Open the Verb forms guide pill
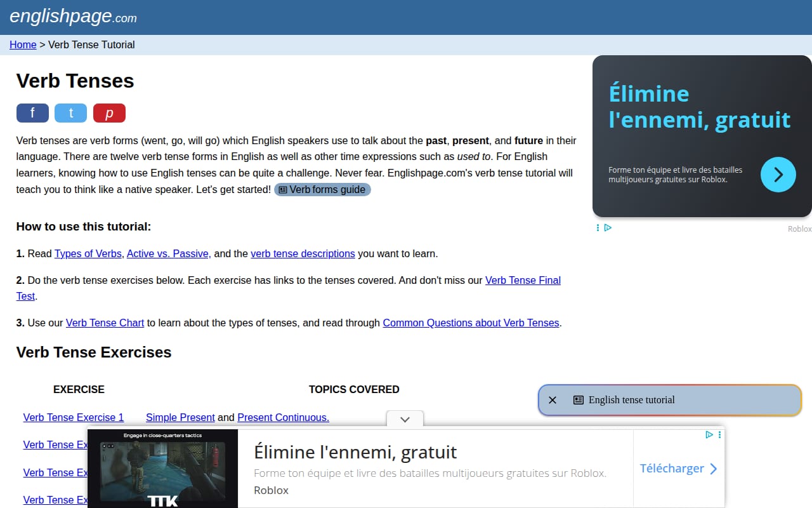The height and width of the screenshot is (508, 812). [322, 189]
